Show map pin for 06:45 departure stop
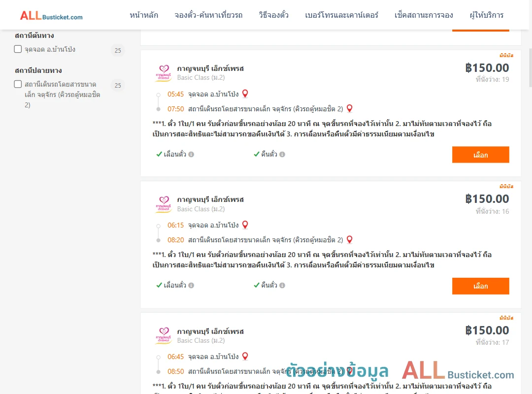532x394 pixels. point(245,357)
